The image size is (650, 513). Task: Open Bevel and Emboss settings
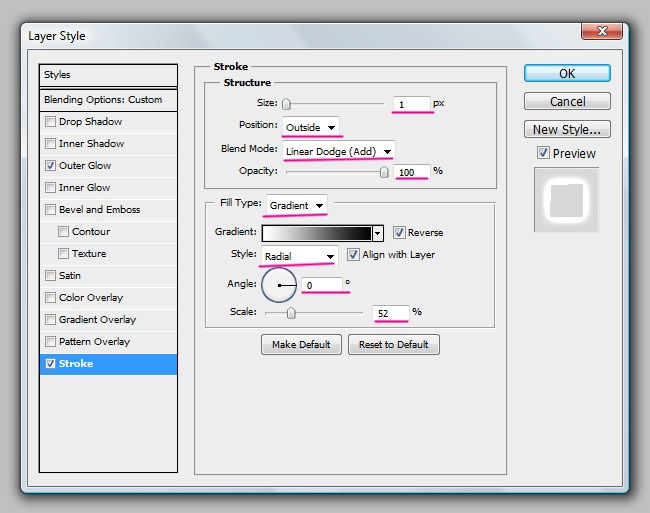pos(99,210)
